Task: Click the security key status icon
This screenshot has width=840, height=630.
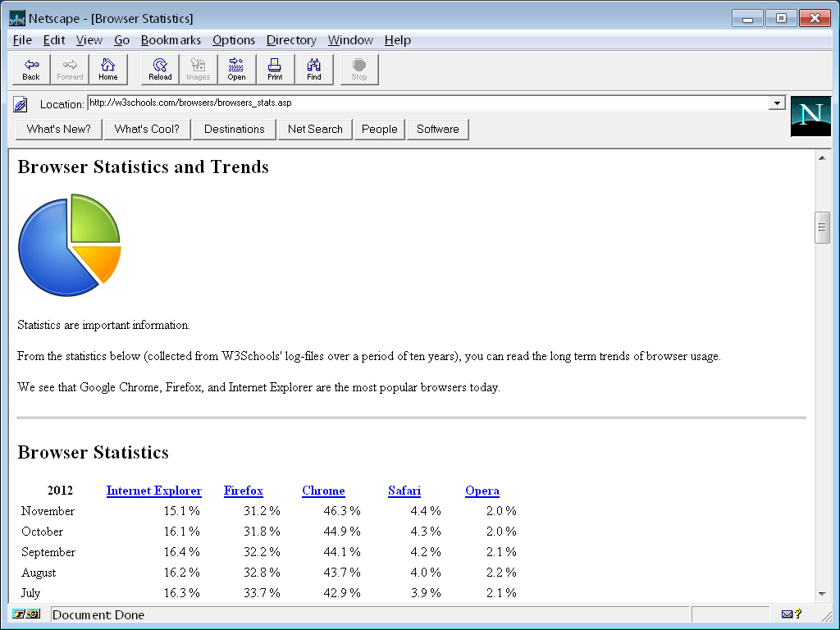Action: pos(27,614)
